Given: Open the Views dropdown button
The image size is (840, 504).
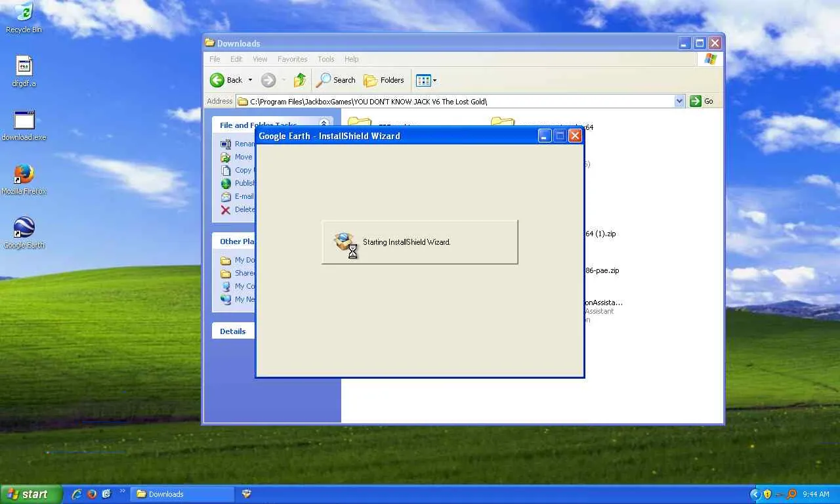Looking at the screenshot, I should [426, 80].
